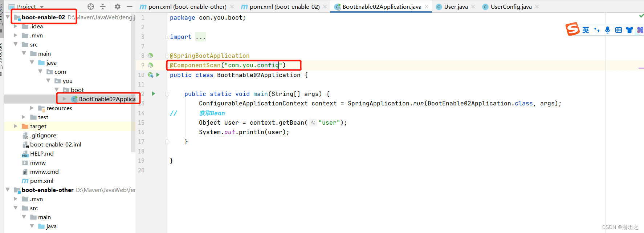Click Spring bean gutter icon on line 8
Viewport: 644px width, 233px height.
click(150, 56)
